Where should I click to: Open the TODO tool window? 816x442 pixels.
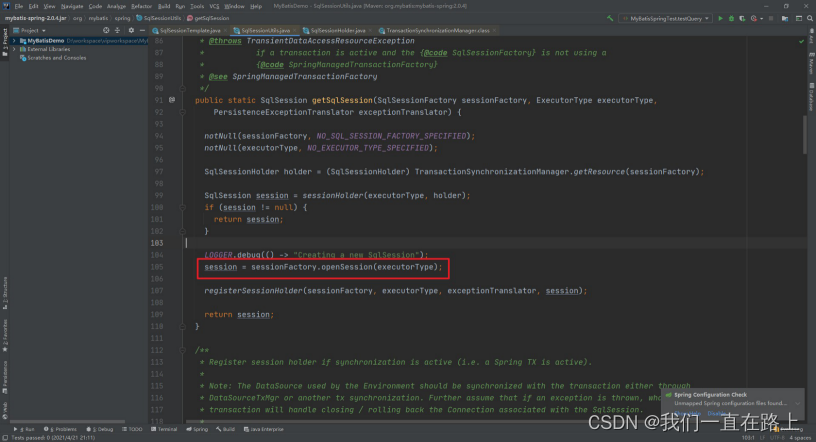(132, 429)
